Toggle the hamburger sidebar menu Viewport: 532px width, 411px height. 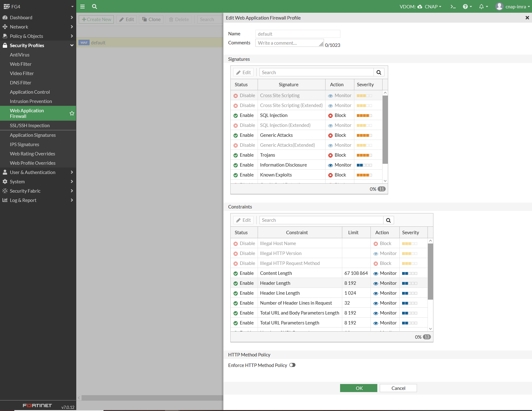click(x=82, y=7)
